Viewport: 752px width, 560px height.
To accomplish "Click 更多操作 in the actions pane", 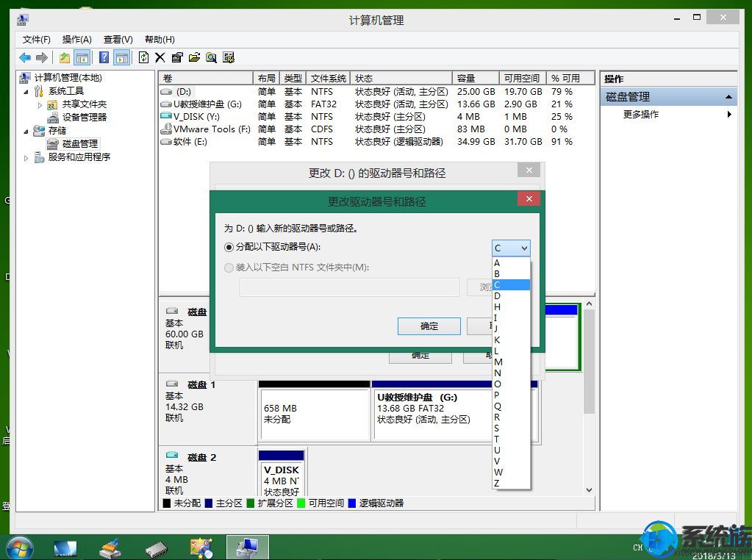I will click(x=641, y=114).
